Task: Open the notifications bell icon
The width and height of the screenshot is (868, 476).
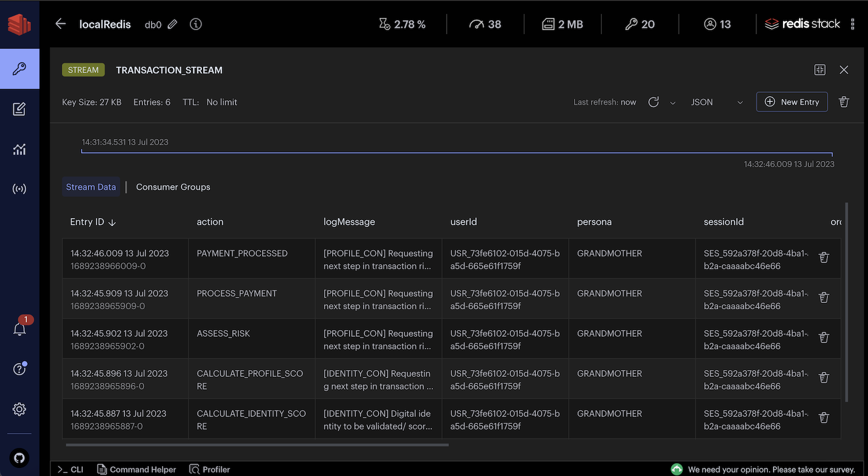Action: (19, 329)
